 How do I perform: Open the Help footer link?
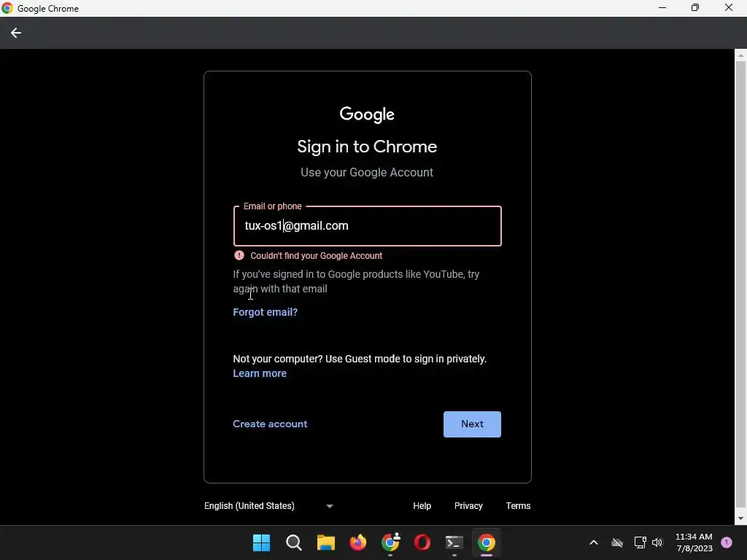(x=422, y=506)
